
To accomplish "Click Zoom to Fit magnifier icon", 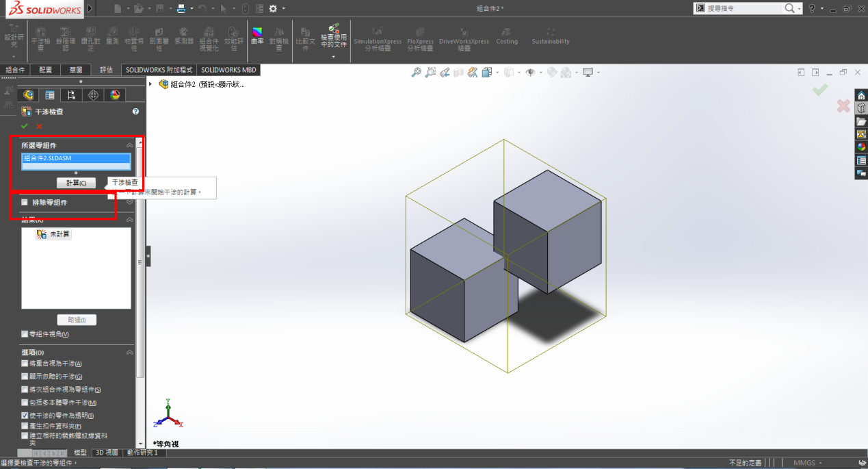I will pyautogui.click(x=415, y=72).
